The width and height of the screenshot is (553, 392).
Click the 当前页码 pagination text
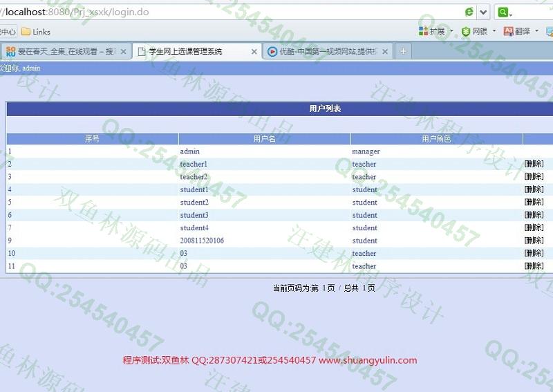pyautogui.click(x=324, y=288)
